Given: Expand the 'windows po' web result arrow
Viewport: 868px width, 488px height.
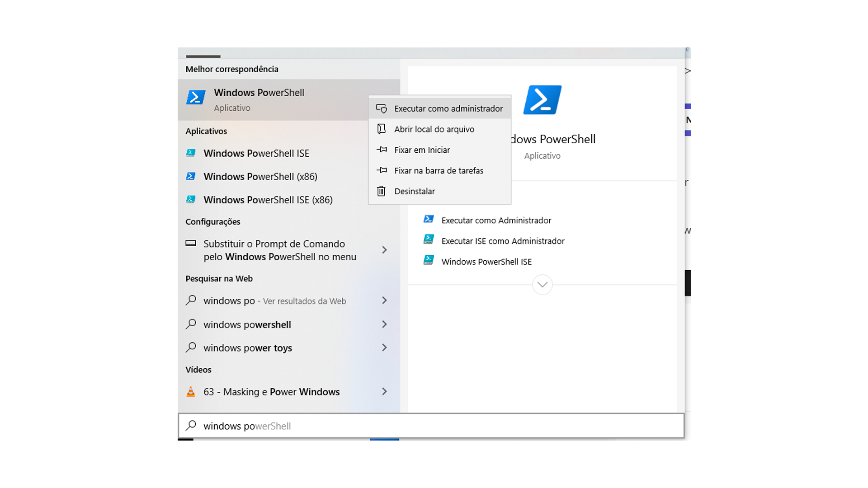Looking at the screenshot, I should tap(384, 300).
